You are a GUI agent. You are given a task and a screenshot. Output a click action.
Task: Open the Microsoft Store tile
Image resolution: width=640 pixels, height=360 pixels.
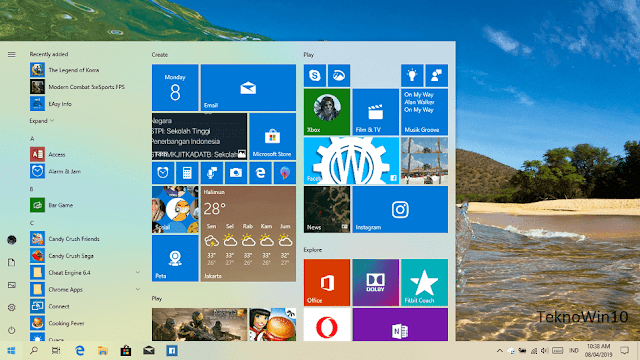tap(272, 136)
